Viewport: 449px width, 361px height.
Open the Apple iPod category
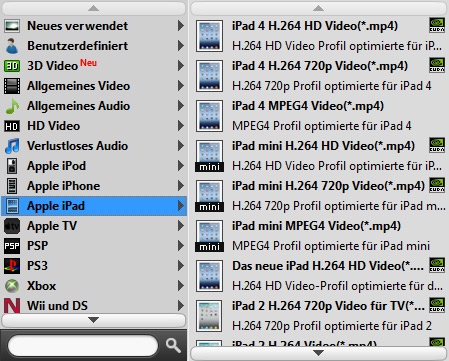[x=94, y=166]
